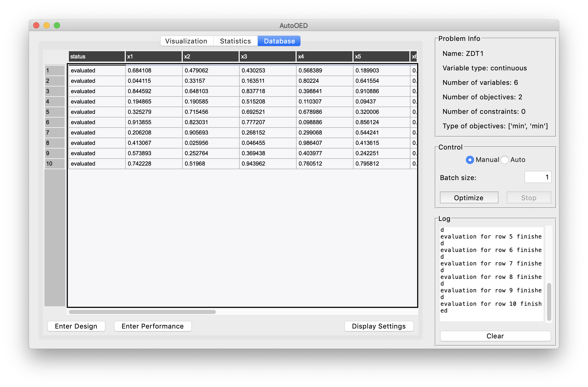Click the Batch size input field
Image resolution: width=588 pixels, height=387 pixels.
pos(538,177)
